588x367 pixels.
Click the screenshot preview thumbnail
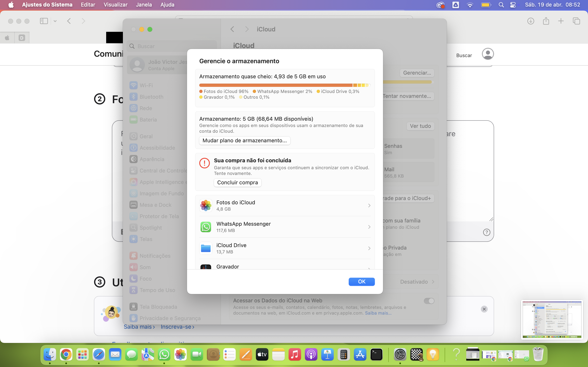pos(552,319)
